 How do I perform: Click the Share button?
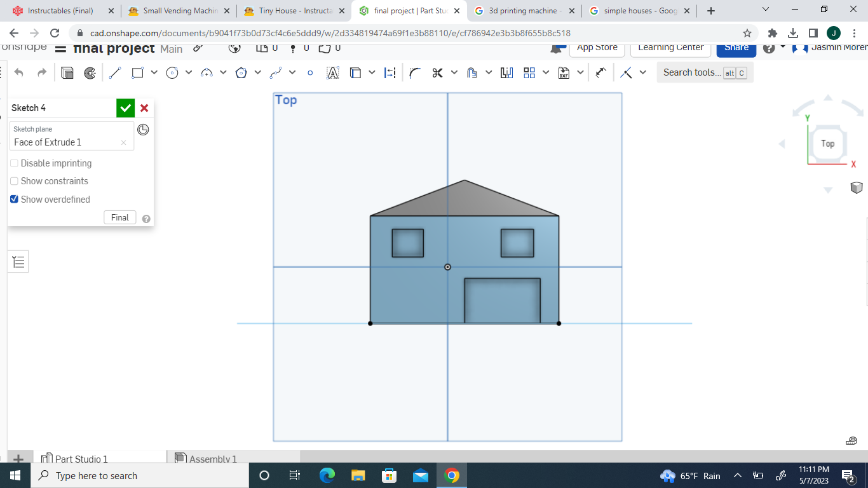click(x=736, y=48)
